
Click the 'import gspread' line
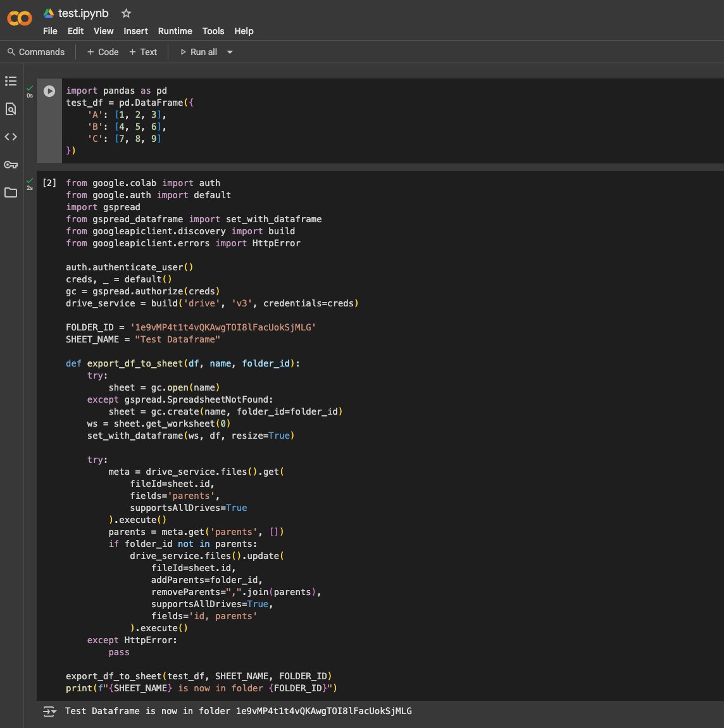point(103,207)
